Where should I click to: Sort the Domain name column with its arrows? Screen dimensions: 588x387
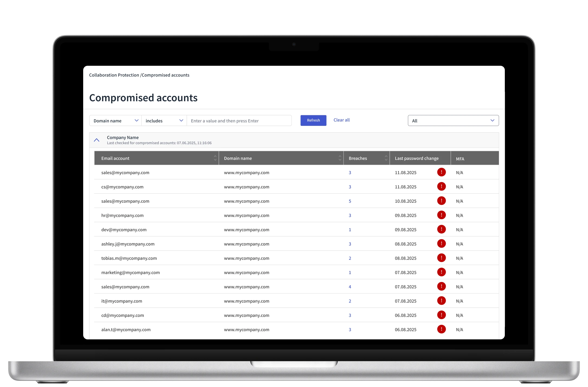pyautogui.click(x=340, y=158)
